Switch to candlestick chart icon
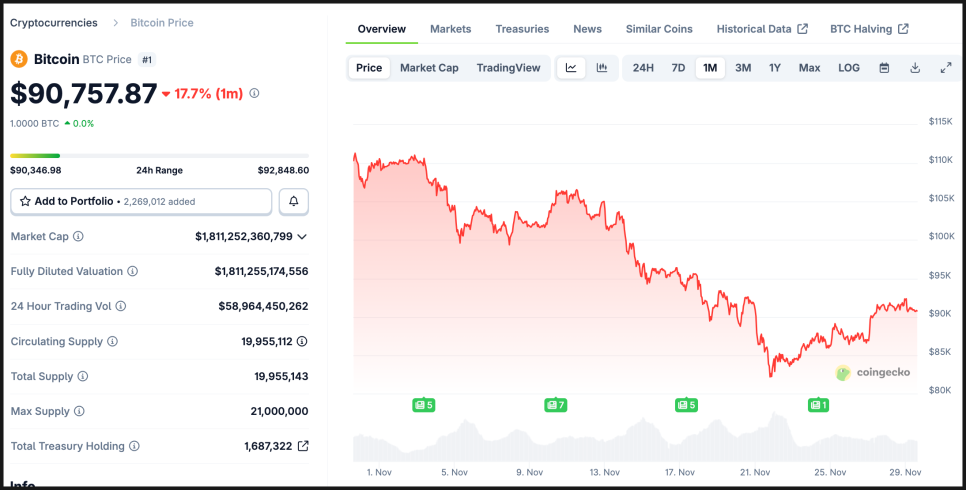 (x=602, y=68)
